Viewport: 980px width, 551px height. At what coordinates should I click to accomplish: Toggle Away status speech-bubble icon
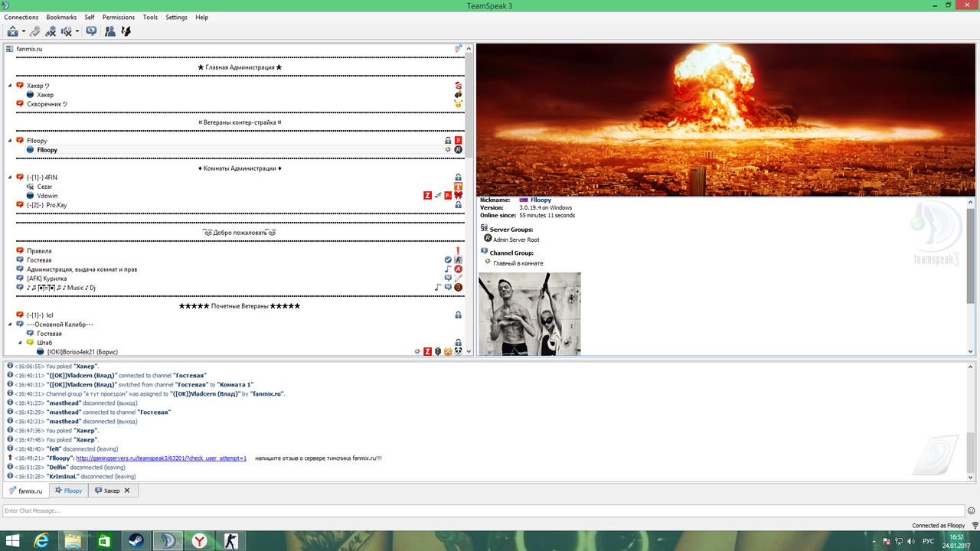(91, 31)
